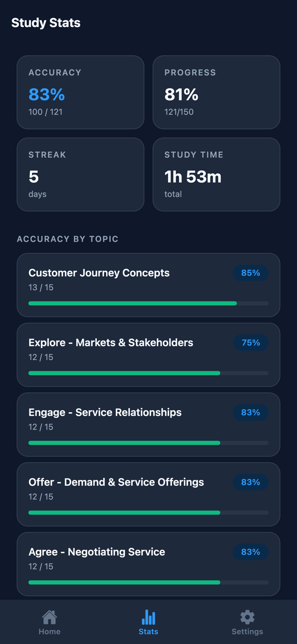This screenshot has width=297, height=644.
Task: Switch to the Home tab label
Action: 49,631
